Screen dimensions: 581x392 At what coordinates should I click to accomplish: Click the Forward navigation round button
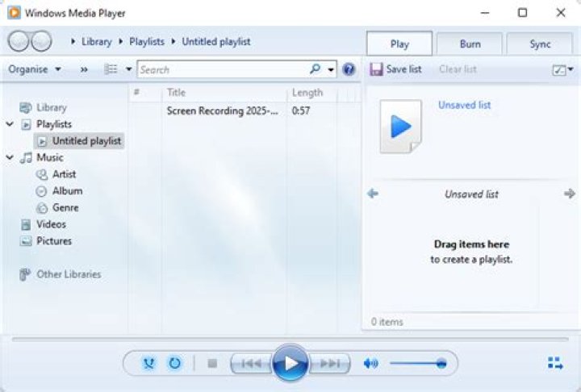41,41
